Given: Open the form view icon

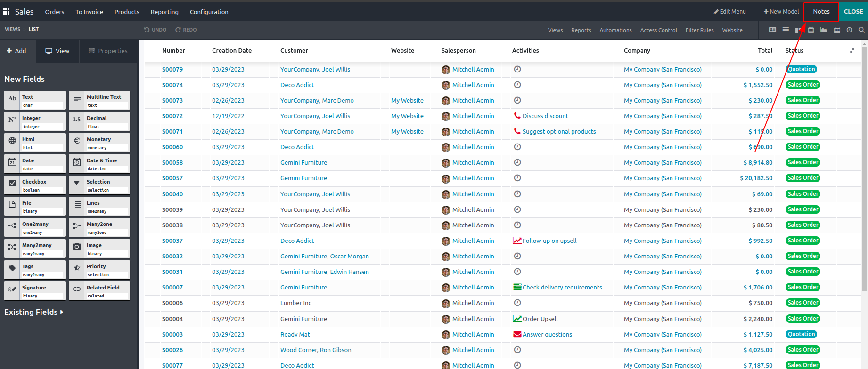Looking at the screenshot, I should [772, 30].
